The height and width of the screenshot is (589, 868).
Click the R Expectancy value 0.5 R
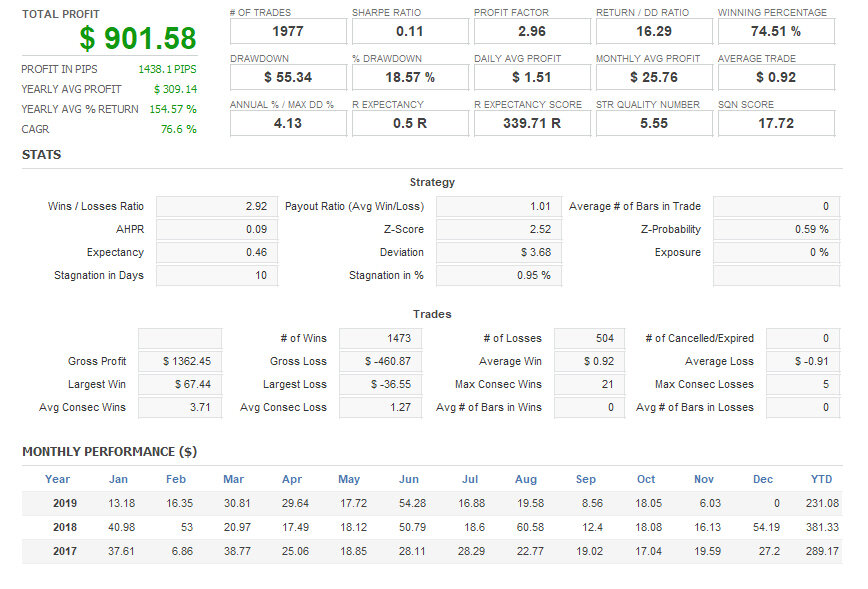point(410,123)
